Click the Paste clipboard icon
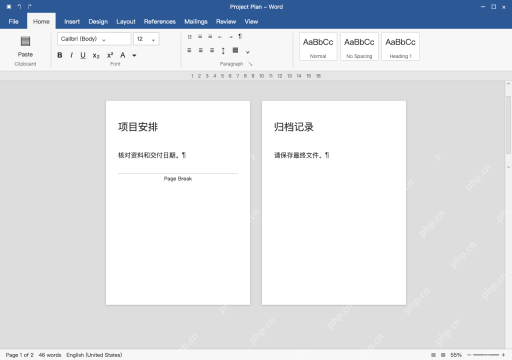Viewport: 512px width, 360px height. coord(25,41)
